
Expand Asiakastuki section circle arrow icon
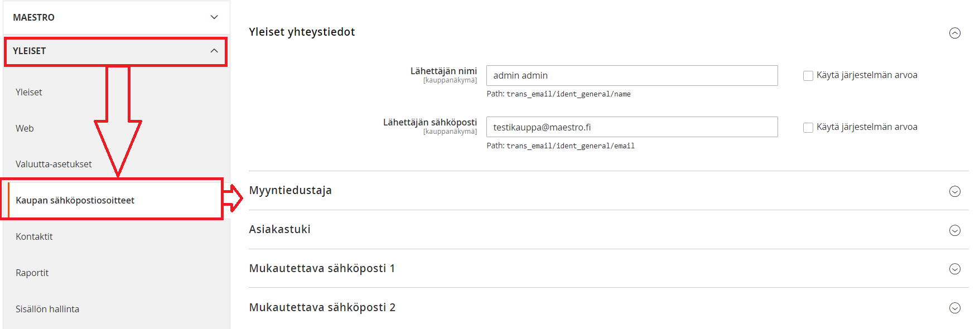[954, 230]
